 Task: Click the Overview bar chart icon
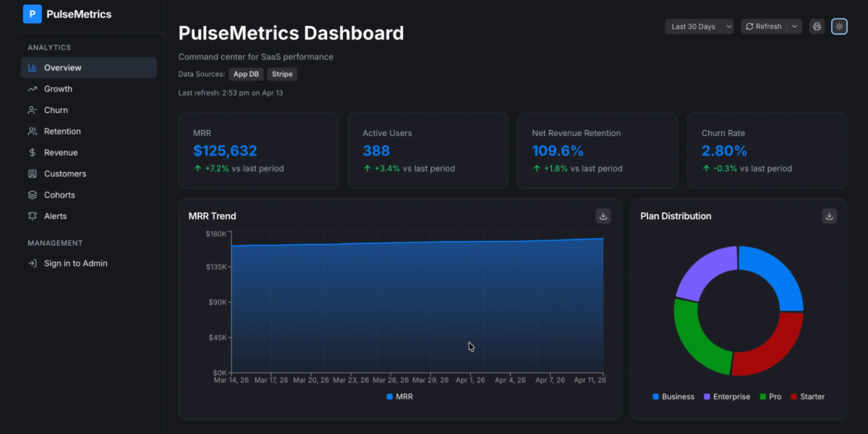pyautogui.click(x=33, y=68)
